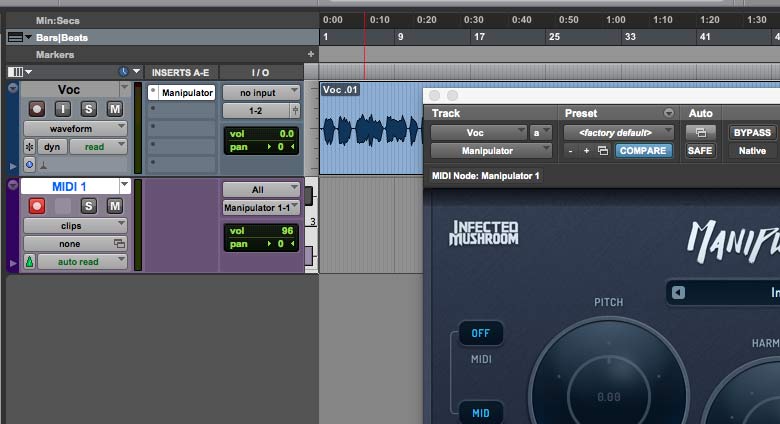
Task: Click the Voc track freeze snowflake icon
Action: coord(28,147)
